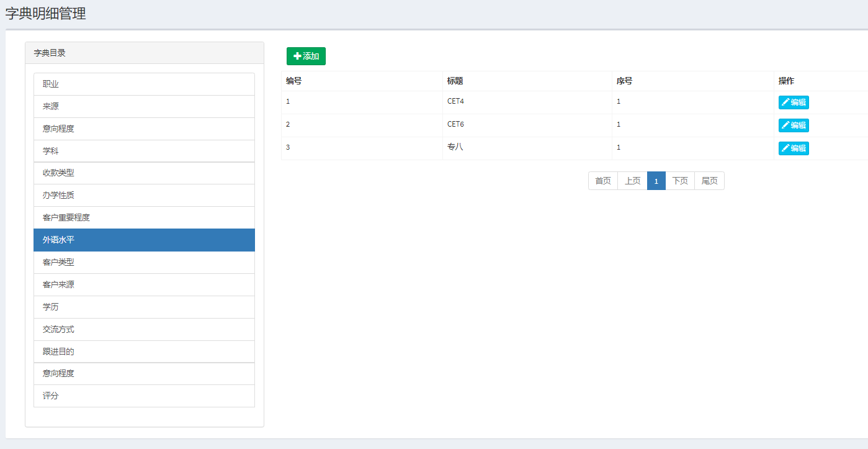Image resolution: width=868 pixels, height=449 pixels.
Task: Go to 首页 in pagination
Action: 603,181
